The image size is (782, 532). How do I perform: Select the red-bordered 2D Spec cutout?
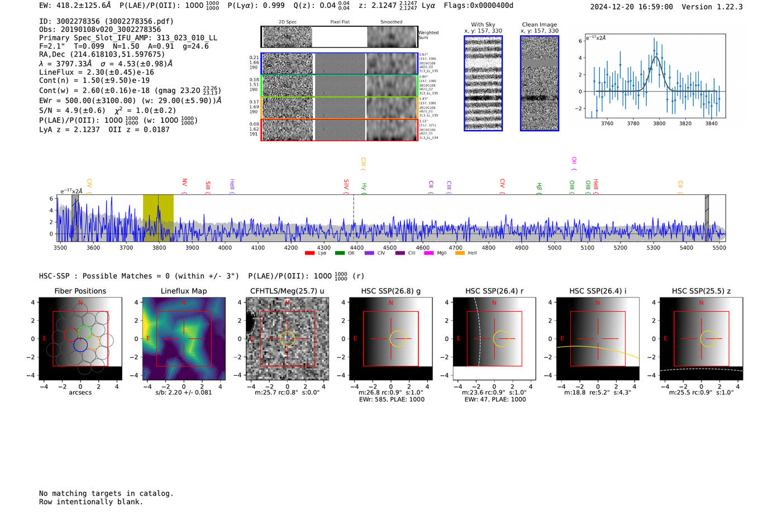[288, 130]
